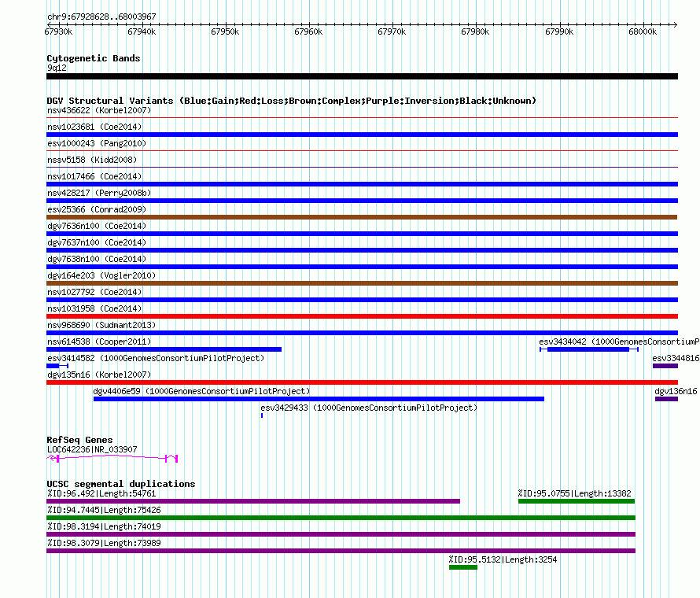Click the esv1000243 (Pang2010) label
The image size is (700, 598).
97,143
